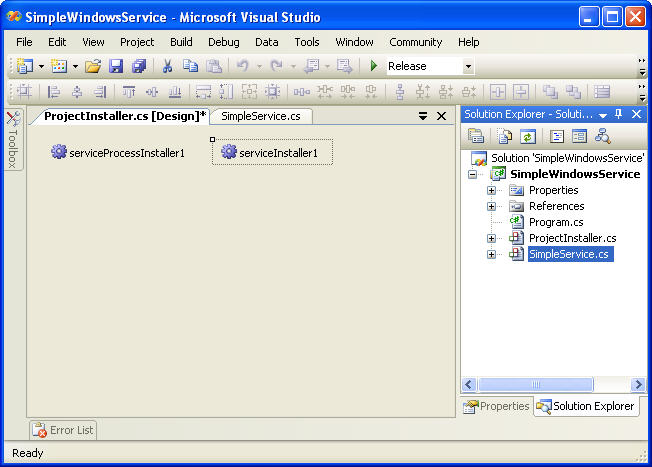Click the Open File folder icon
The width and height of the screenshot is (652, 467).
point(93,66)
